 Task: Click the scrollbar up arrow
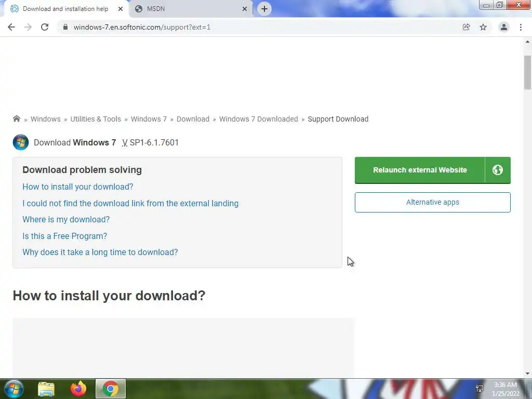click(x=527, y=42)
